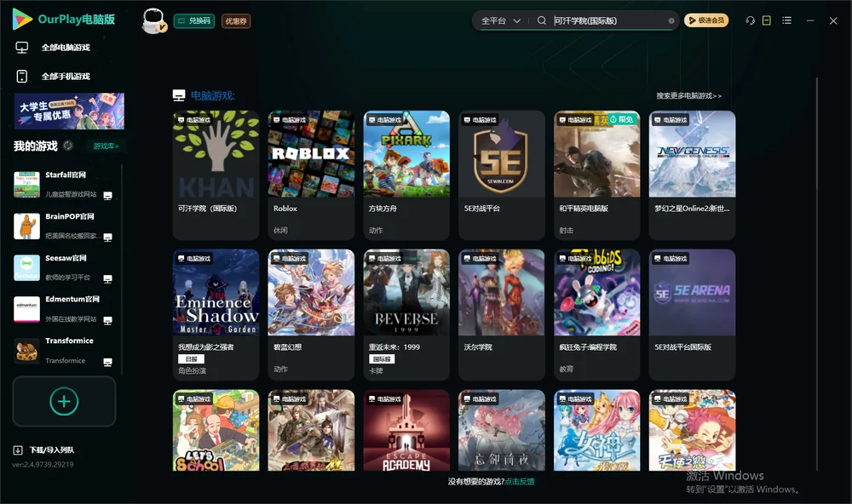Open customer service headset icon
The height and width of the screenshot is (504, 852).
(x=751, y=20)
